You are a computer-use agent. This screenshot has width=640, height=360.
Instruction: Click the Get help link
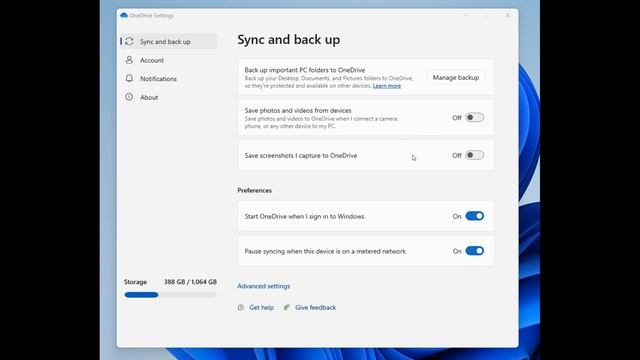click(262, 307)
